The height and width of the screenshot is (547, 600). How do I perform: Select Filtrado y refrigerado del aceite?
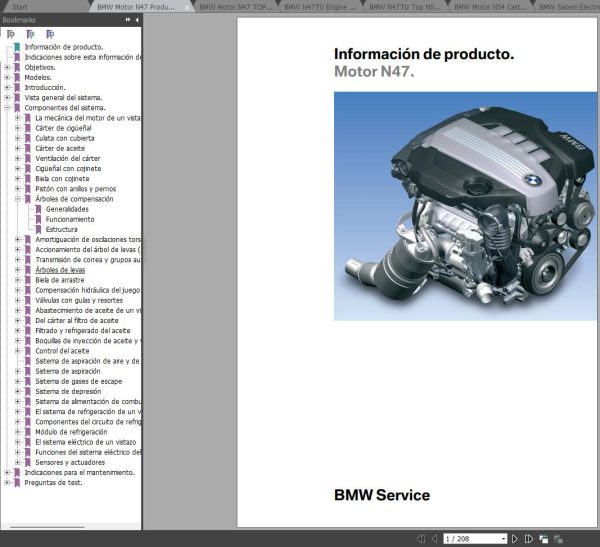[83, 331]
